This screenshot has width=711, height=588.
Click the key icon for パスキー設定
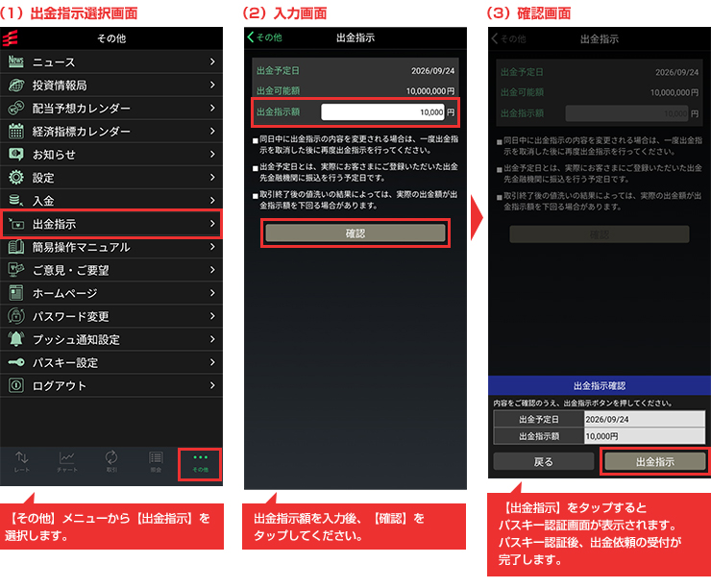click(16, 362)
